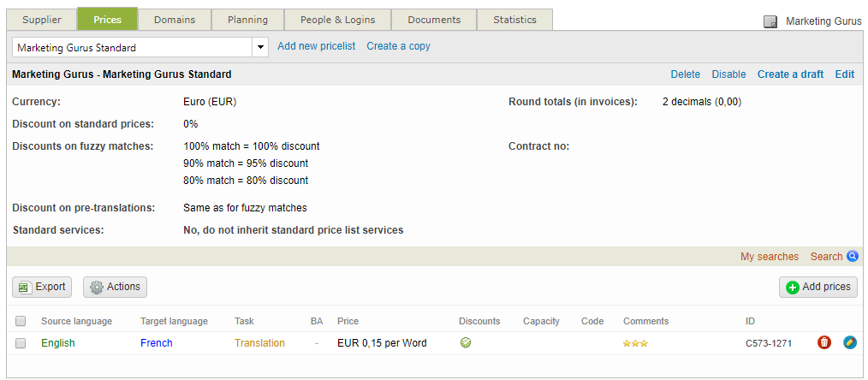This screenshot has width=868, height=380.
Task: Open the Actions gear menu
Action: coord(115,288)
